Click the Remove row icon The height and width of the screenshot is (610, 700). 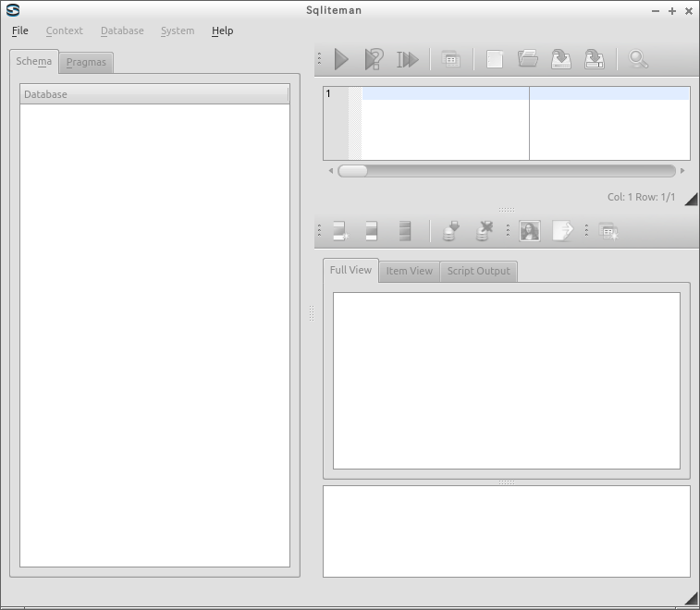coord(405,231)
